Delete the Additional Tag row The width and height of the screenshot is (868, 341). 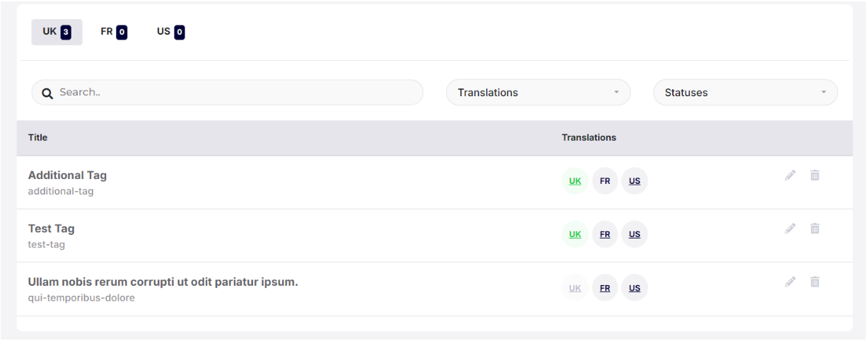point(814,175)
